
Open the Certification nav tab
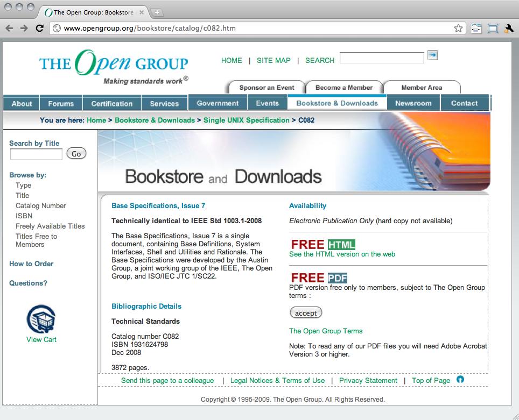tap(111, 104)
